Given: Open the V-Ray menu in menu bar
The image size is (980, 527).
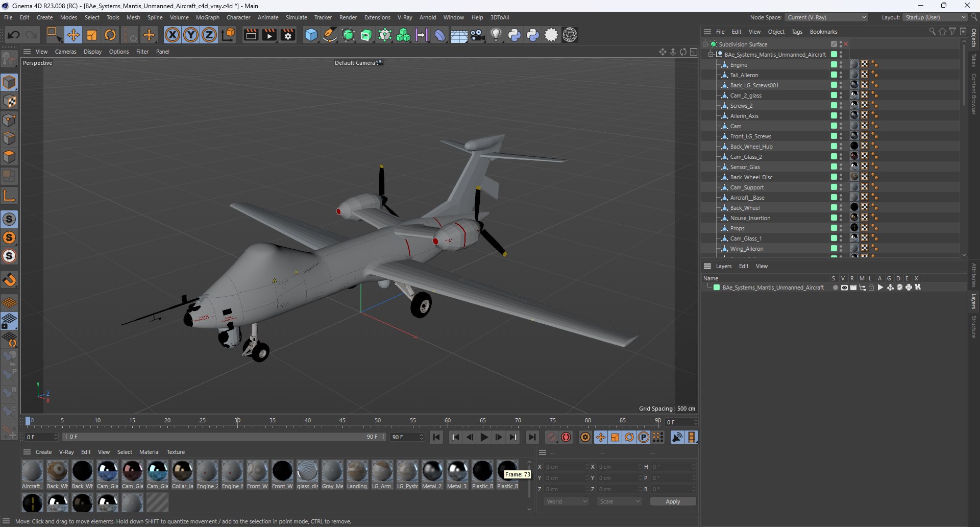Looking at the screenshot, I should click(405, 17).
